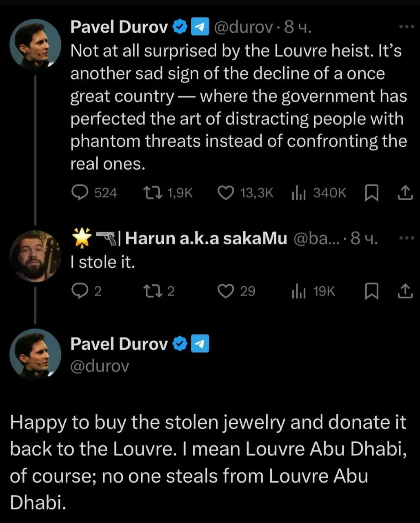Image resolution: width=420 pixels, height=523 pixels.
Task: View the 19K views analytics
Action: pyautogui.click(x=299, y=291)
